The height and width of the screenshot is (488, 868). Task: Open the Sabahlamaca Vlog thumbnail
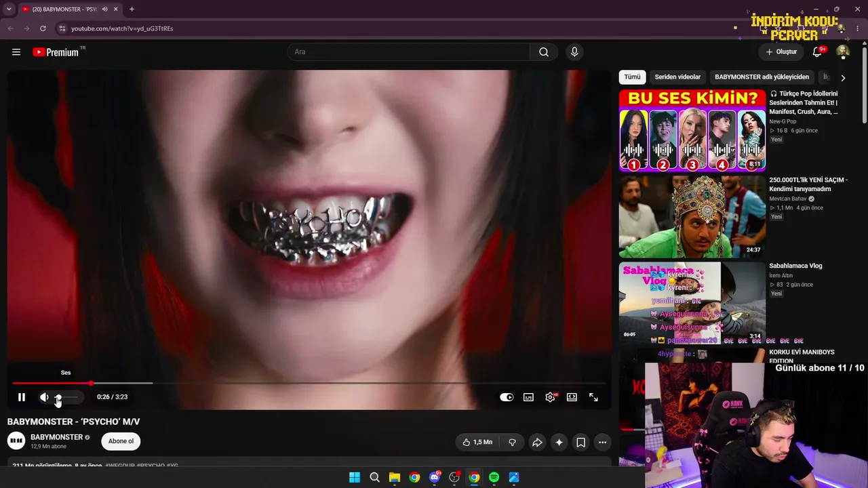click(692, 302)
